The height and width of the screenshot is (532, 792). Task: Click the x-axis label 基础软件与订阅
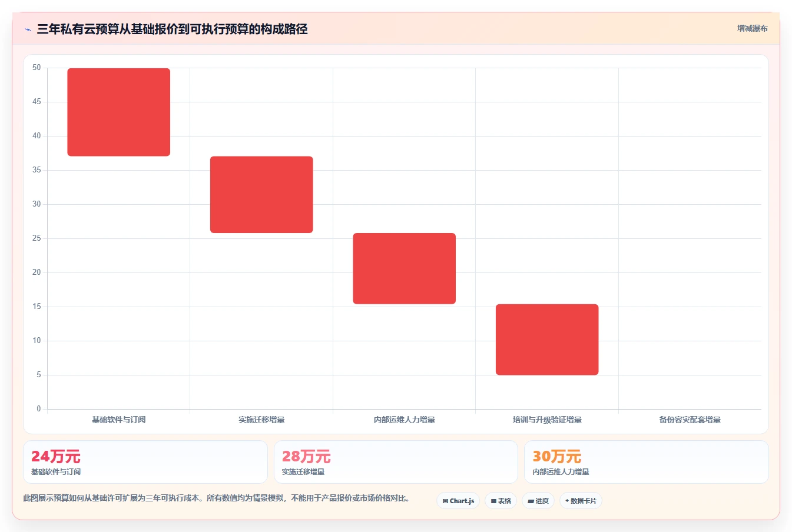pos(119,420)
